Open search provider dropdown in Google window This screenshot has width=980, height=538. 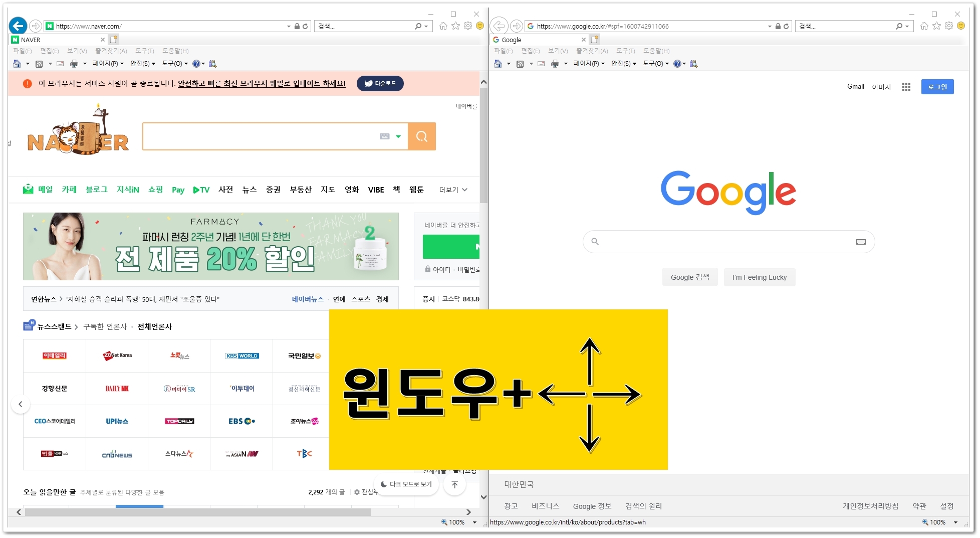tap(907, 26)
